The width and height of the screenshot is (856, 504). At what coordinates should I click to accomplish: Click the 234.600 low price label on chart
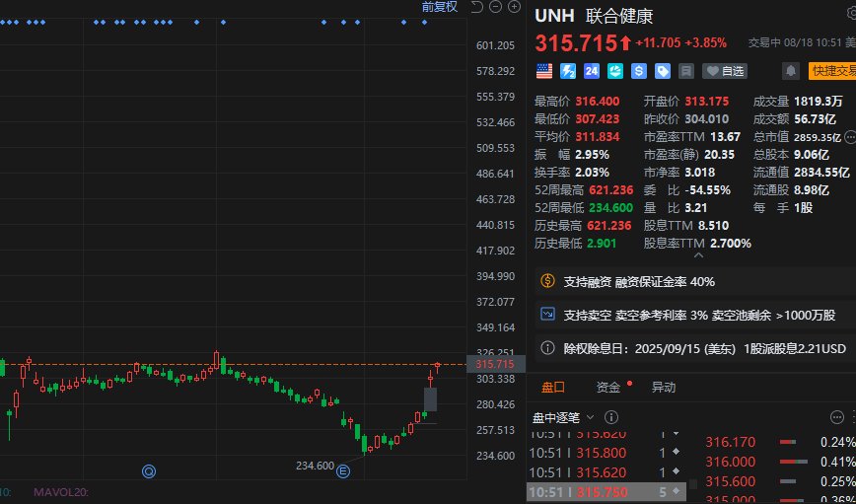click(x=315, y=466)
